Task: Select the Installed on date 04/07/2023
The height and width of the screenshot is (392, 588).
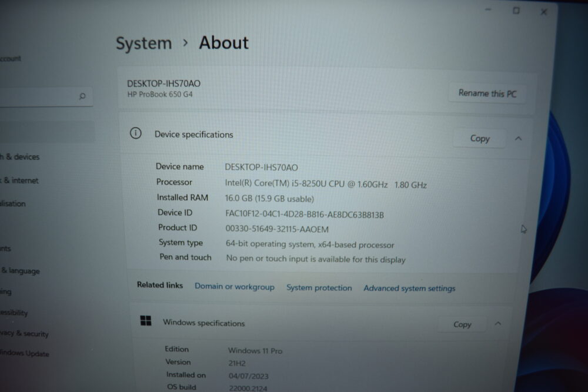Action: 249,376
